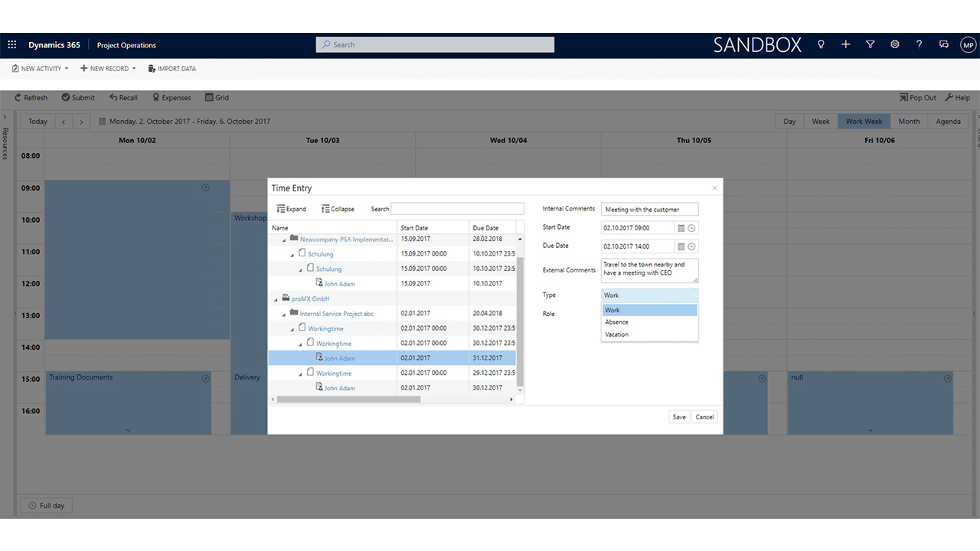Close the Time Entry dialog with the X
Screen dimensions: 980x551
[x=714, y=188]
